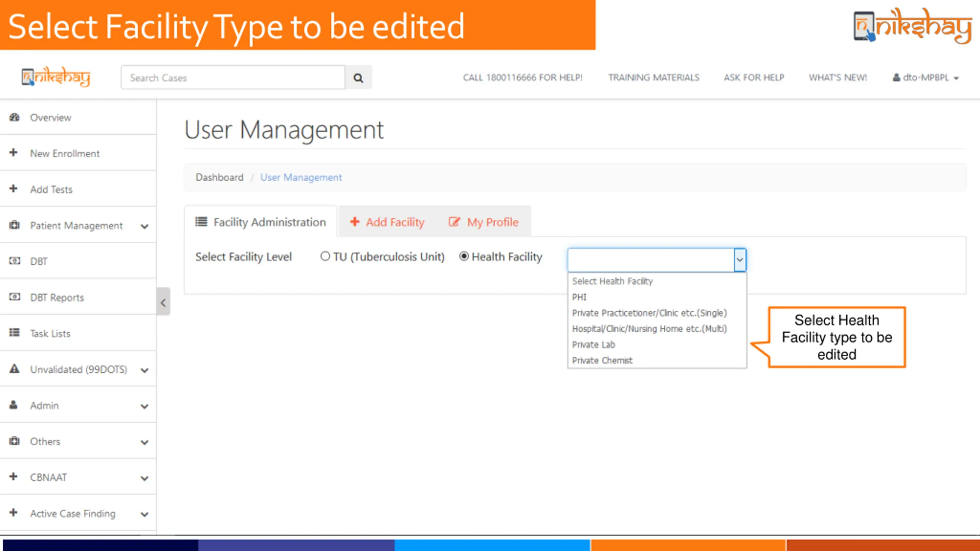The height and width of the screenshot is (551, 980).
Task: Click the Others briefcase icon
Action: point(15,441)
